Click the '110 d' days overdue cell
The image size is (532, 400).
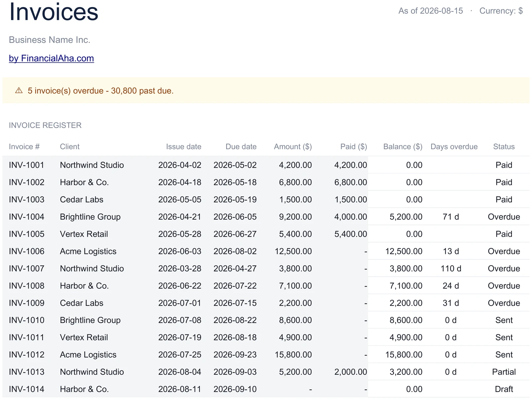451,269
